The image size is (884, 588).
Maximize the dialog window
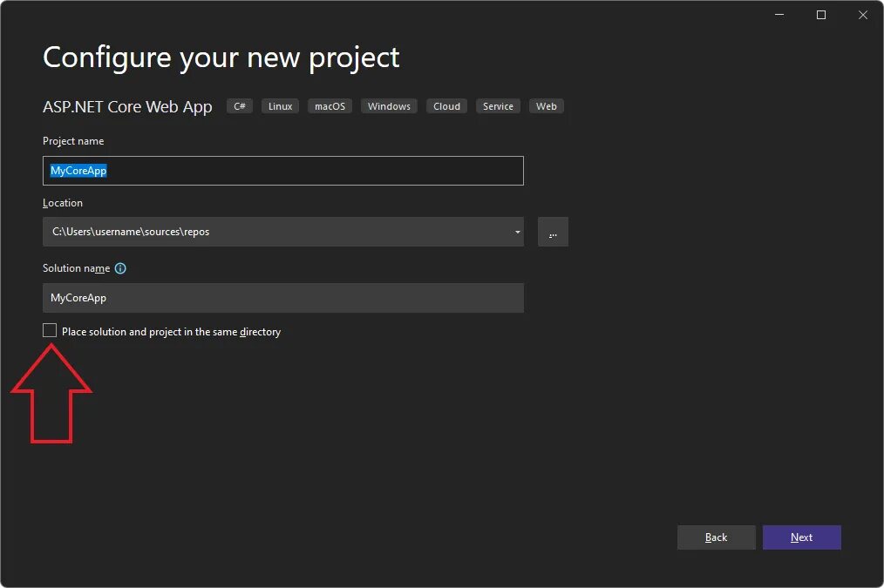coord(821,15)
